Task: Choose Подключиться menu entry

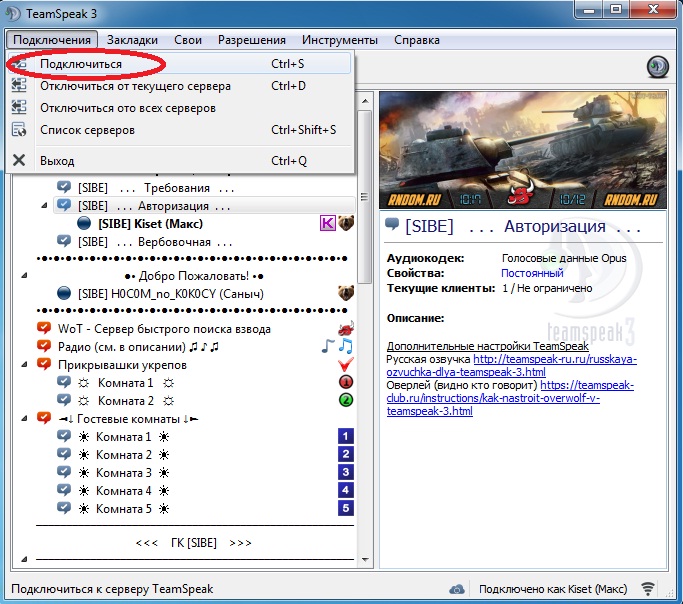Action: [179, 64]
